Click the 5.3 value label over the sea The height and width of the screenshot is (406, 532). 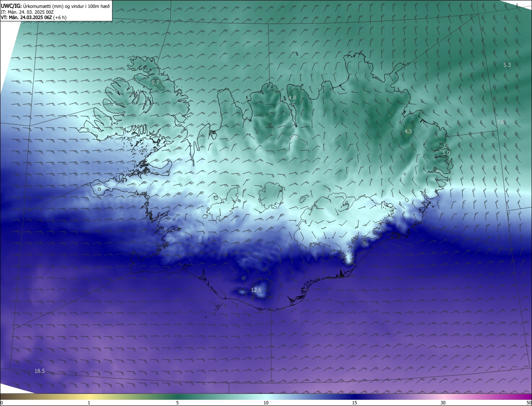(507, 65)
